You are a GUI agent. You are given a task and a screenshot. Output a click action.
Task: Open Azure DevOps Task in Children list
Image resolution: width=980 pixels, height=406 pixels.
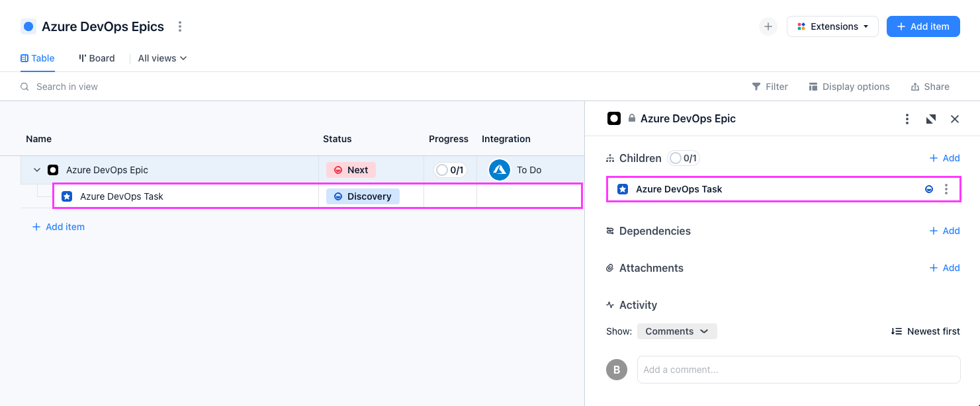pyautogui.click(x=679, y=189)
